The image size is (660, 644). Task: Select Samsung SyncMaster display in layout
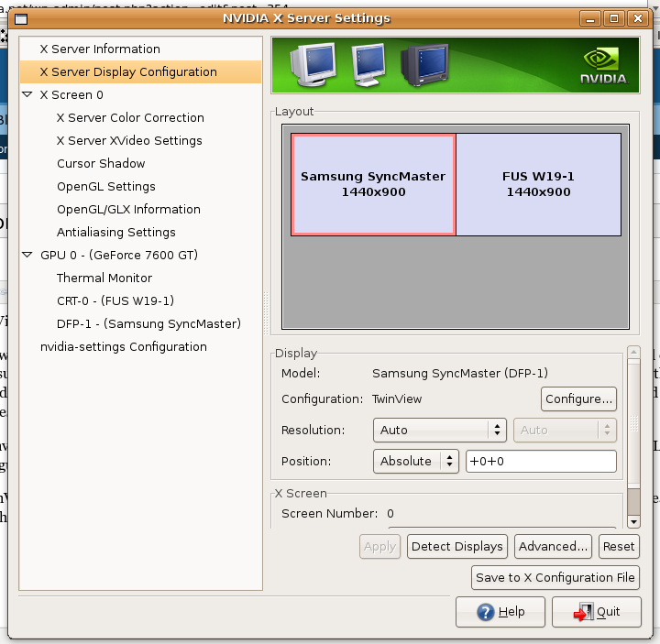click(x=373, y=184)
